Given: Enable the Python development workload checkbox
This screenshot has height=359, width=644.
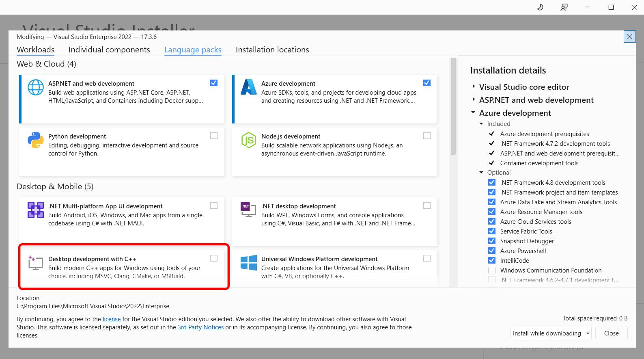Looking at the screenshot, I should (x=214, y=136).
